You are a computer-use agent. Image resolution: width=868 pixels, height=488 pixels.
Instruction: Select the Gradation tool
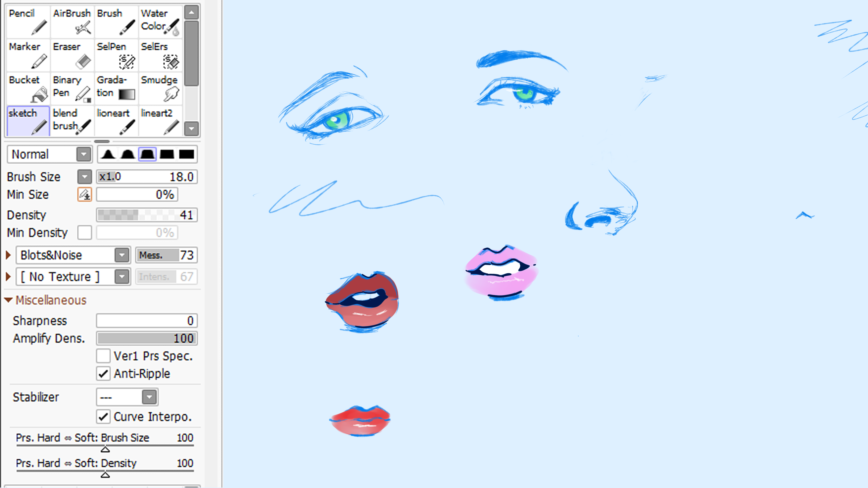click(x=116, y=88)
